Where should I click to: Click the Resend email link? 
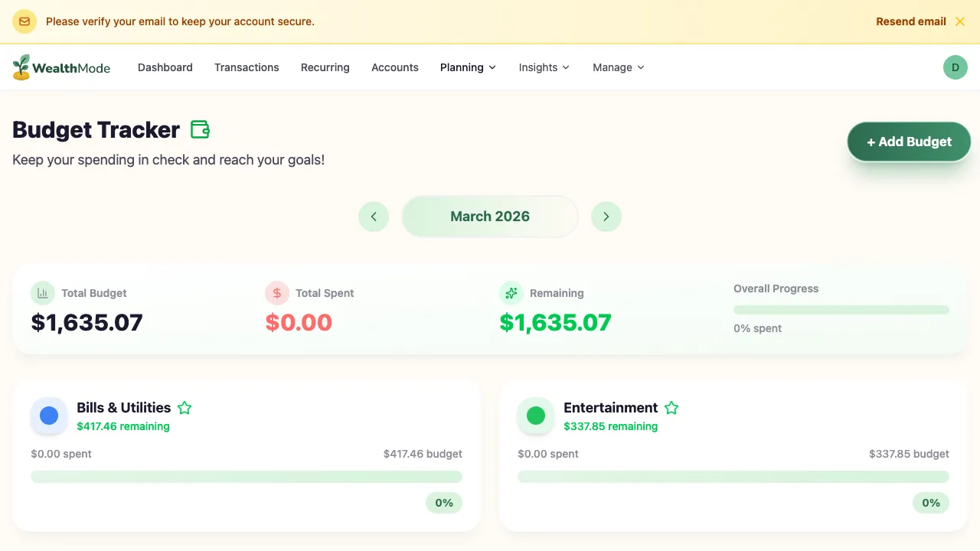coord(910,21)
